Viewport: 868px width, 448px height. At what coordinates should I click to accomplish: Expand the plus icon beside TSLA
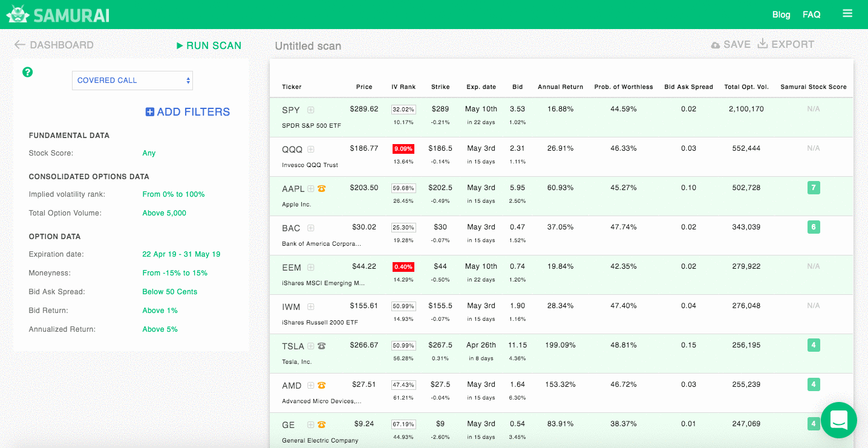pyautogui.click(x=311, y=346)
